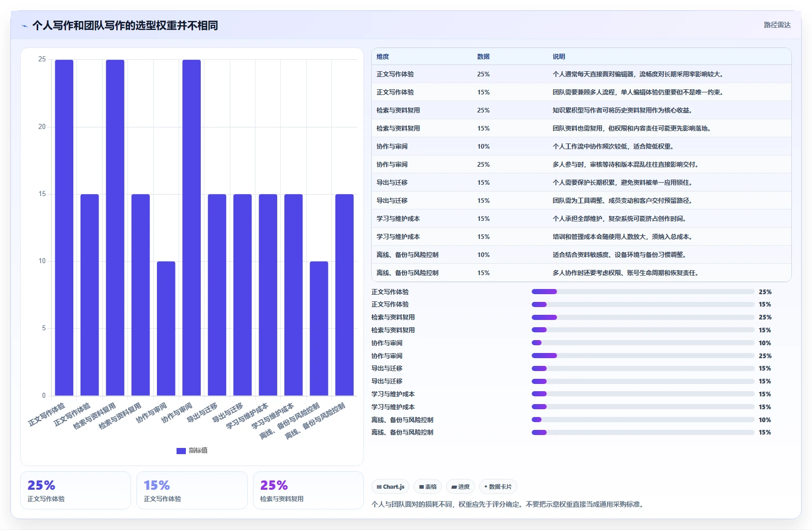Click the page title 个人写作和团队写作的选型权重并不相同
The width and height of the screenshot is (812, 530).
tap(125, 25)
